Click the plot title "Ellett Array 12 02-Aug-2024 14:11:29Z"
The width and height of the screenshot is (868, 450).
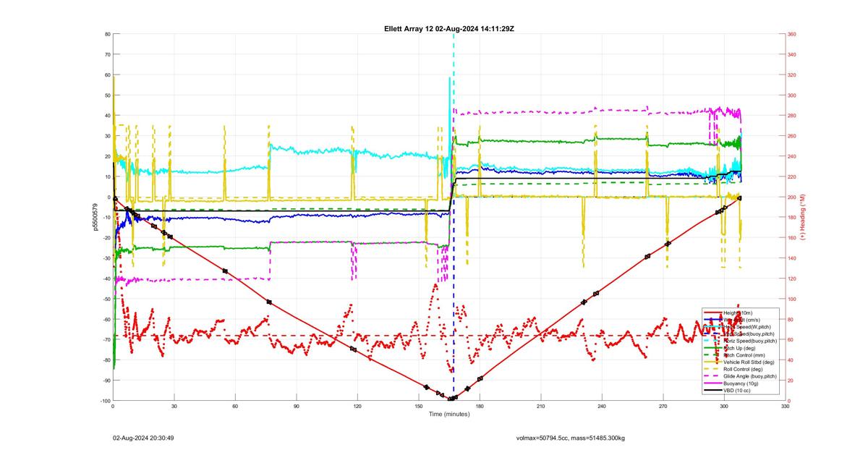[450, 28]
